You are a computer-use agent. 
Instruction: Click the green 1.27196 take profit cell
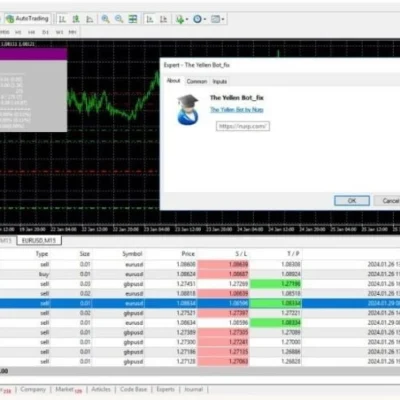(x=276, y=284)
